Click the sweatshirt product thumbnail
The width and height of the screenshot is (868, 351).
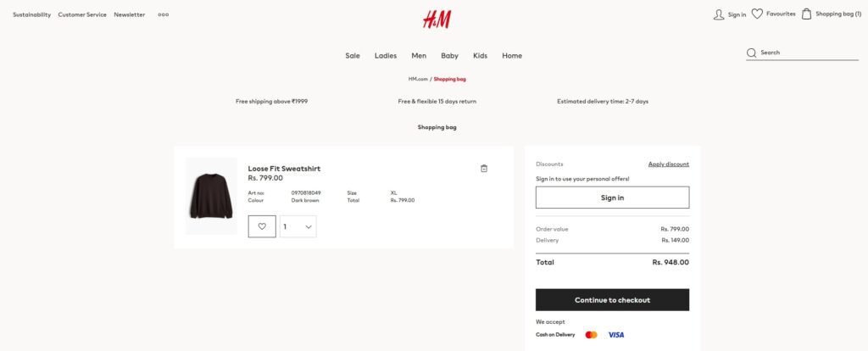211,196
